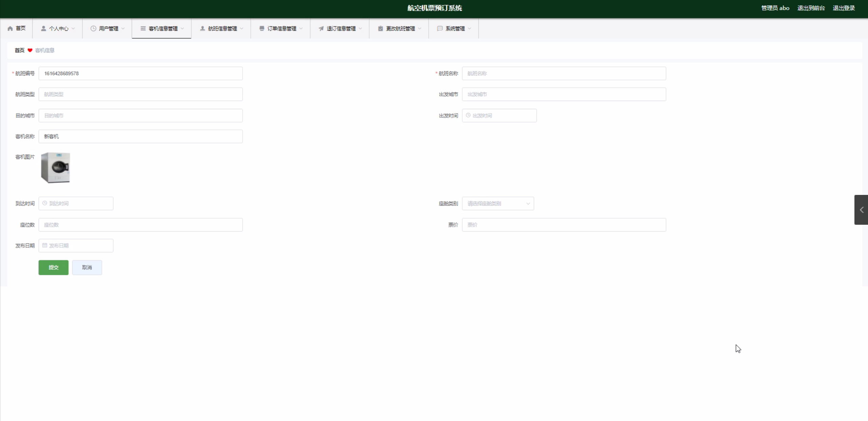Click the paper plane icon beside 退订信息管理
The width and height of the screenshot is (868, 421).
point(321,28)
